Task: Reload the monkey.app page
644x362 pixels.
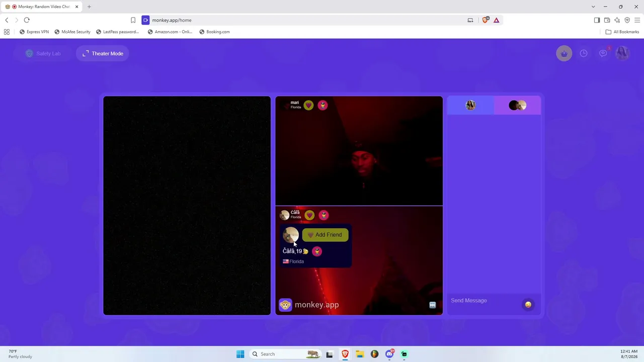Action: [27, 20]
